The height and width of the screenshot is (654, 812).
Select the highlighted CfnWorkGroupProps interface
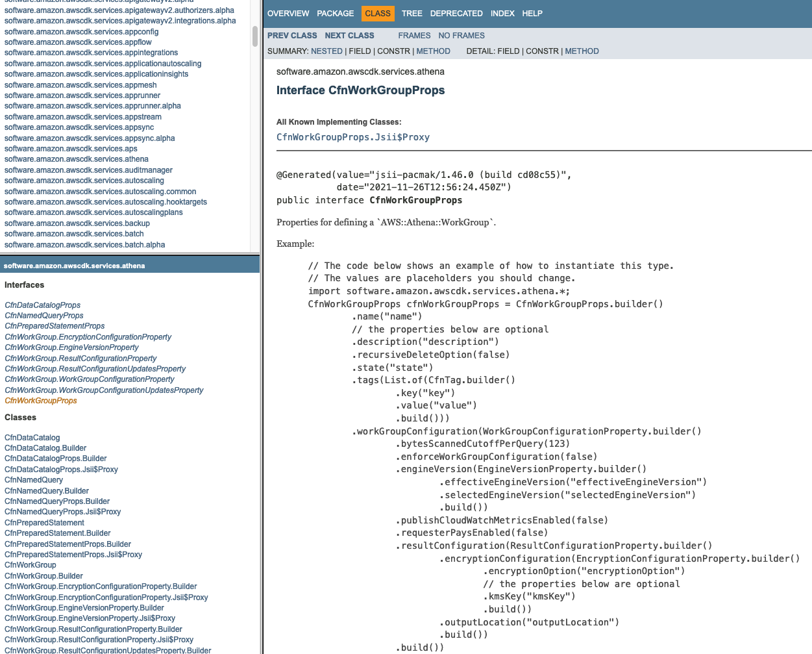[41, 401]
